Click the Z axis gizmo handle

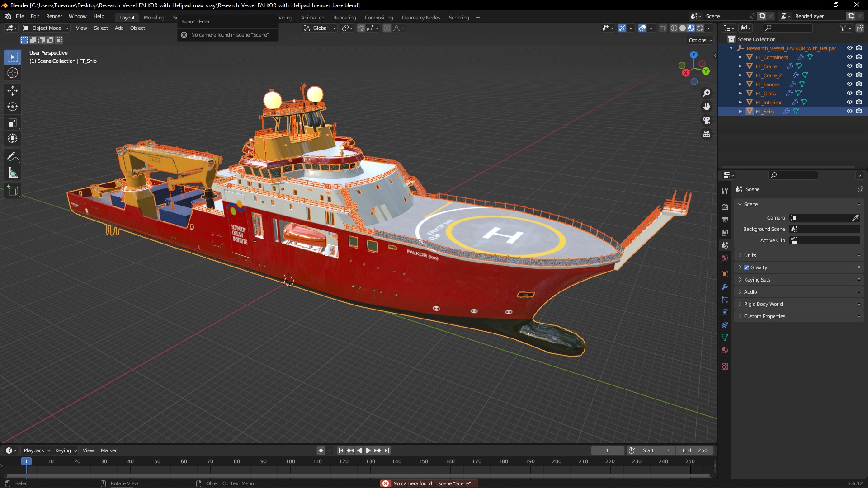pyautogui.click(x=693, y=55)
